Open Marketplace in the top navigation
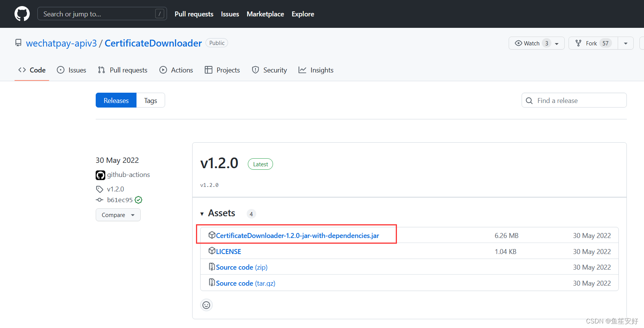The width and height of the screenshot is (644, 328). pos(265,14)
